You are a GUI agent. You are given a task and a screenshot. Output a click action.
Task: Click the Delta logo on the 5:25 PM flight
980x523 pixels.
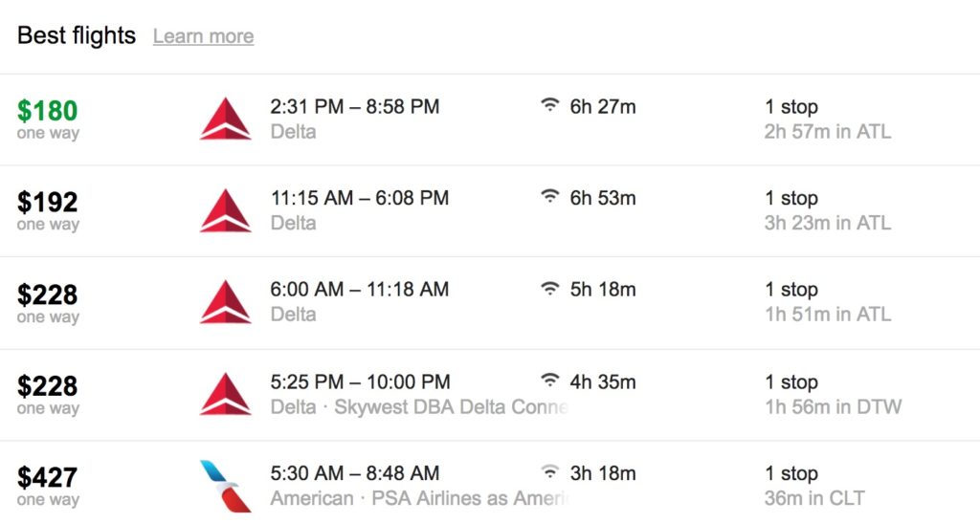point(225,394)
